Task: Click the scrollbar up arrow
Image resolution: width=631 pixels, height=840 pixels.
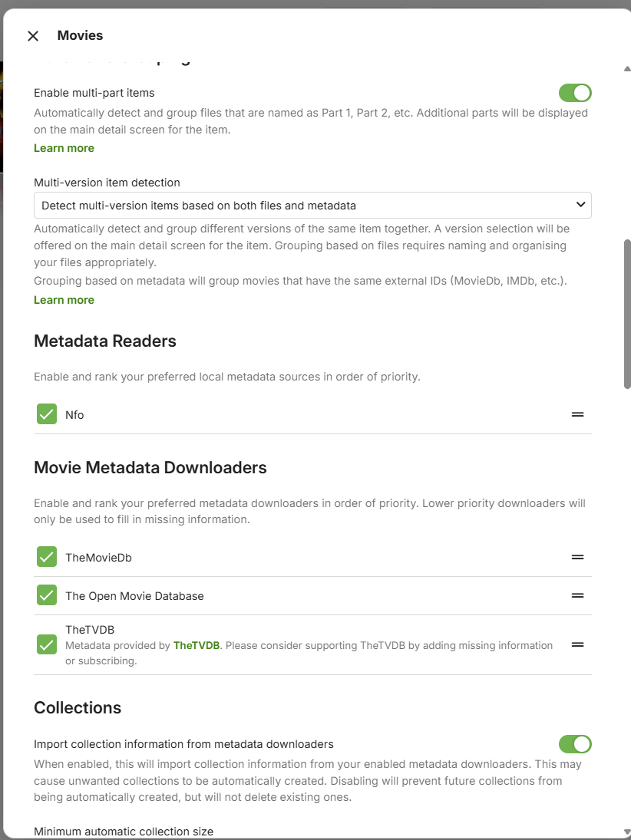Action: tap(627, 69)
